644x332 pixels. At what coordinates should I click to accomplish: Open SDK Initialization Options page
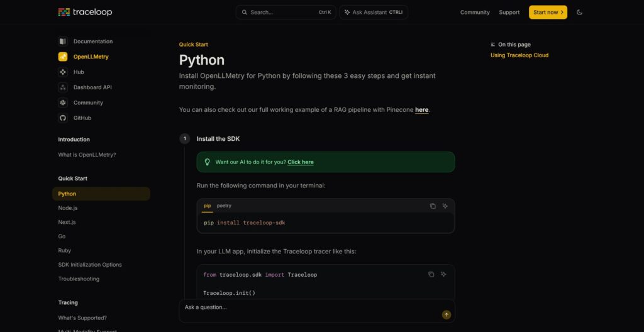[x=90, y=265]
